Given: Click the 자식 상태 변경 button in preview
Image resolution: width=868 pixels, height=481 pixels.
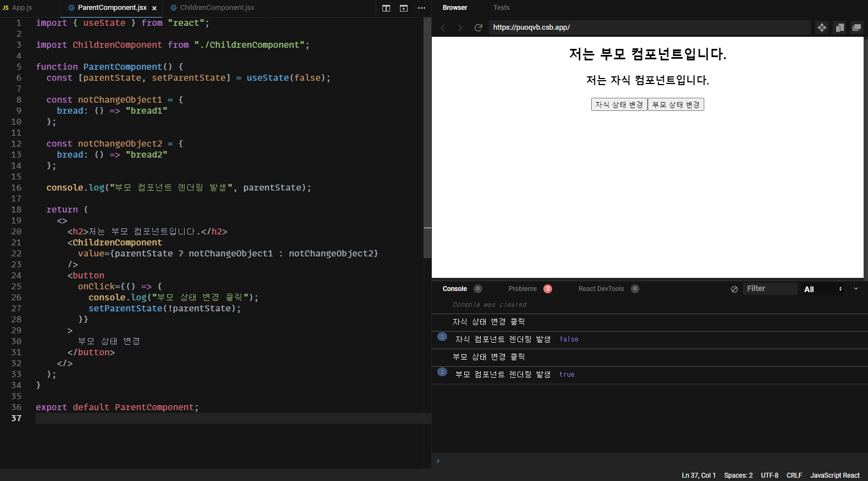Looking at the screenshot, I should click(x=619, y=104).
